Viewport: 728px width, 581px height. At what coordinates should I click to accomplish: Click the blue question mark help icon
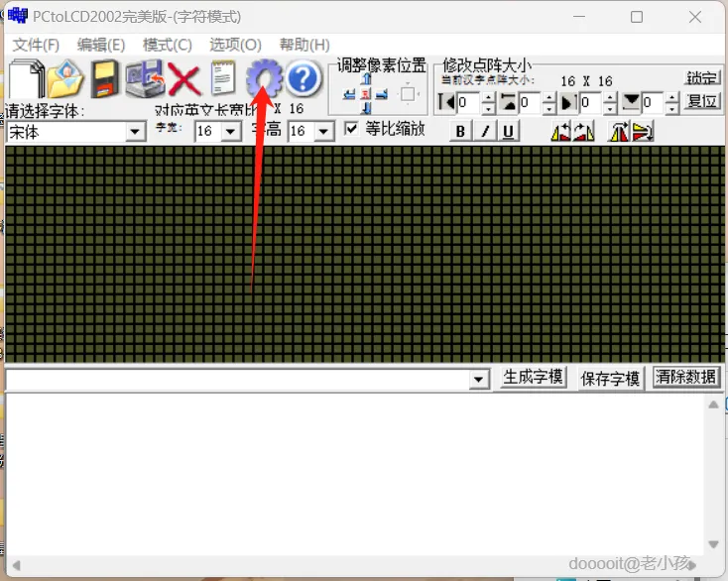303,78
